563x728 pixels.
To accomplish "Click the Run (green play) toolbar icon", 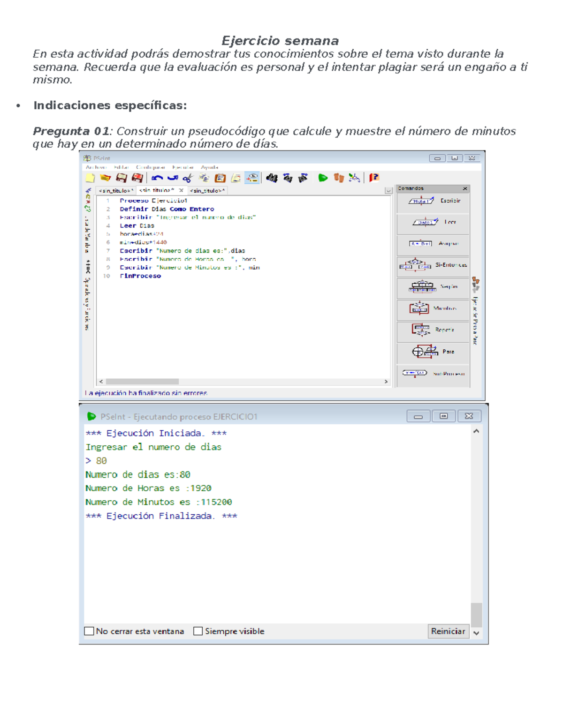I will tap(322, 178).
